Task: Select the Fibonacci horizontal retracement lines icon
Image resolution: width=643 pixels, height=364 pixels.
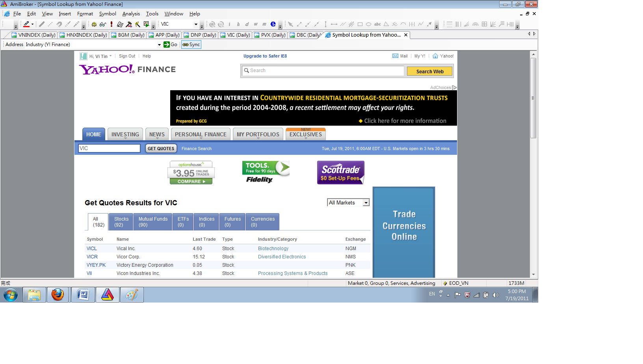Action: [449, 24]
